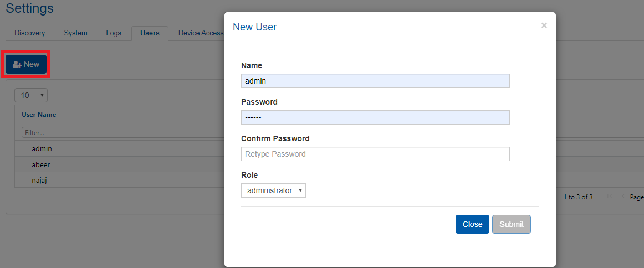The image size is (644, 268).
Task: Focus the Confirm Password field
Action: [375, 154]
